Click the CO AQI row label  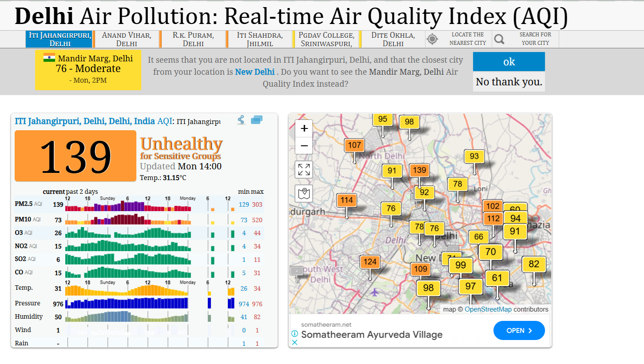tap(24, 272)
